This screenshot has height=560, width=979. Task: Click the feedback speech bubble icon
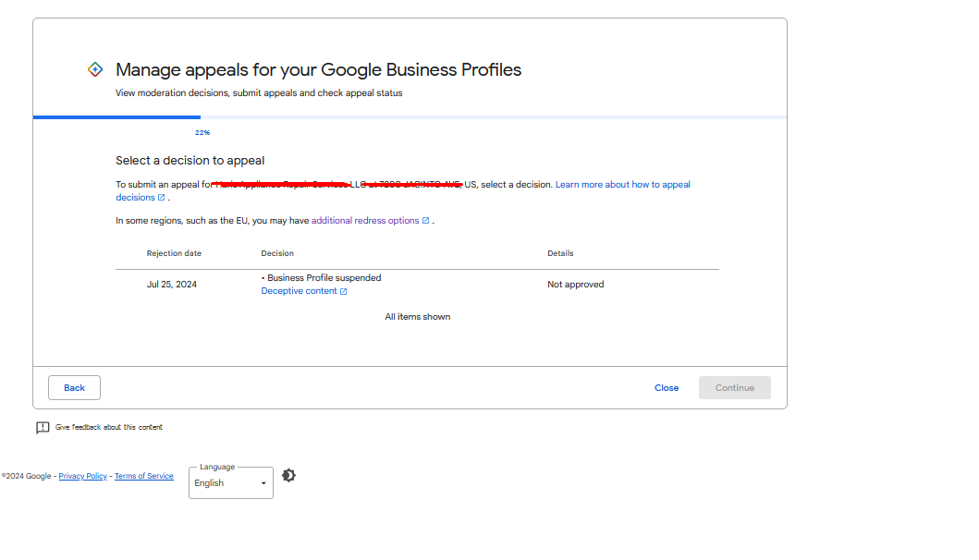43,428
